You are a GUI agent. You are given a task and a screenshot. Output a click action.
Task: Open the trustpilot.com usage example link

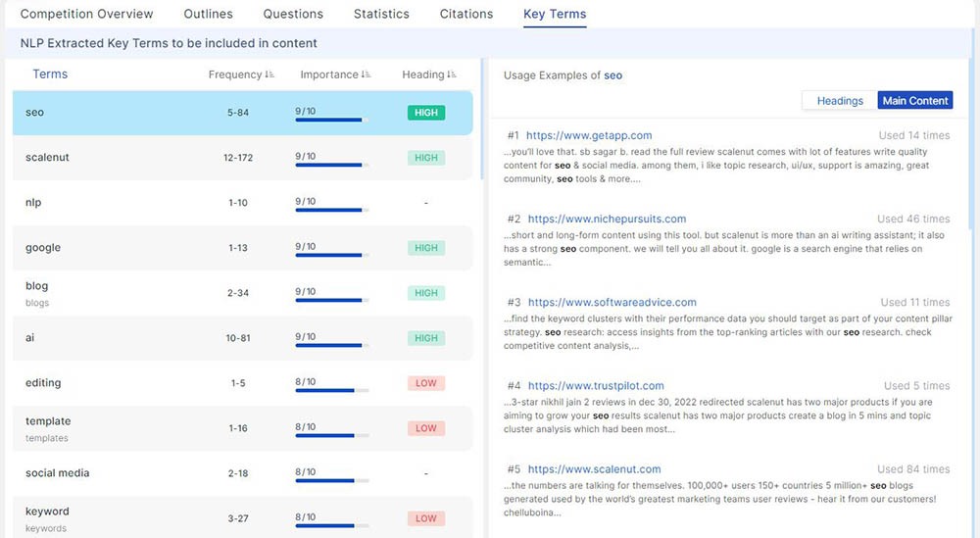[x=596, y=386]
